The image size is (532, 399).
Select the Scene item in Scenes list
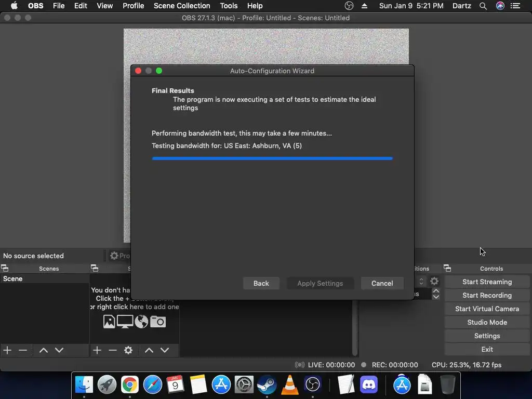click(x=45, y=278)
